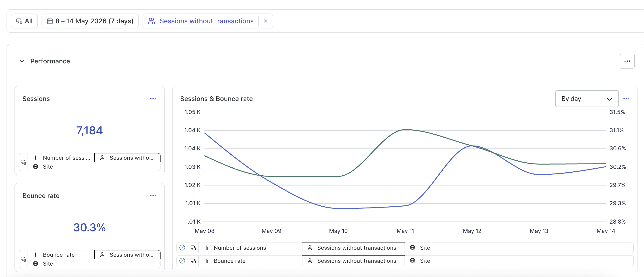The width and height of the screenshot is (644, 277).
Task: Toggle the Number of sessions series in chart
Action: point(182,248)
